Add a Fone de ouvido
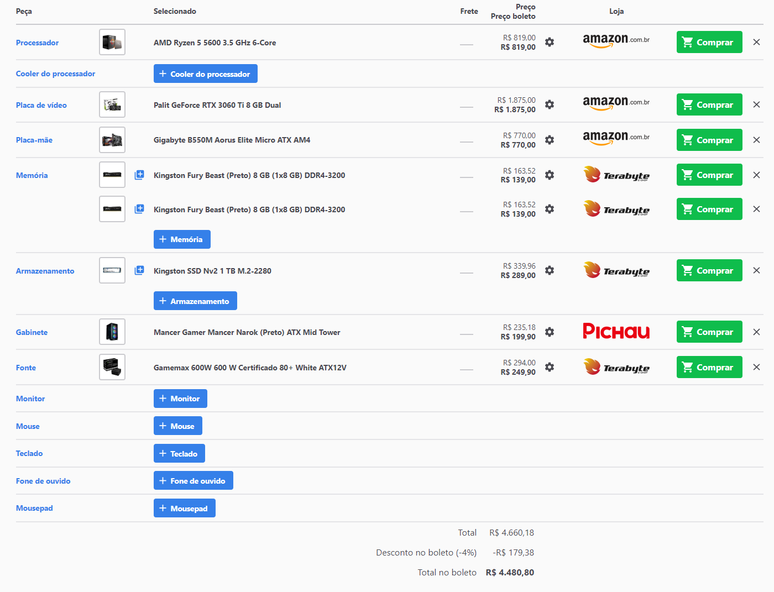This screenshot has width=774, height=592. [x=193, y=481]
